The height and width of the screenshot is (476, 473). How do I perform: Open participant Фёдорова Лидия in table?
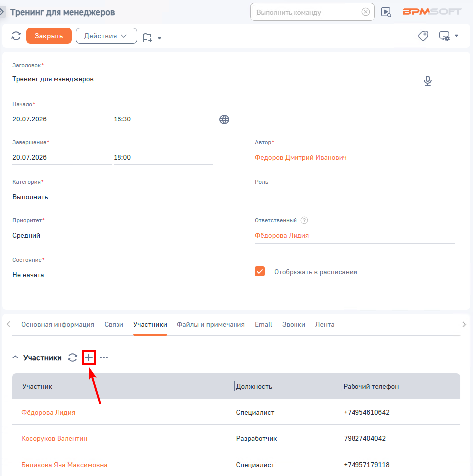click(48, 412)
